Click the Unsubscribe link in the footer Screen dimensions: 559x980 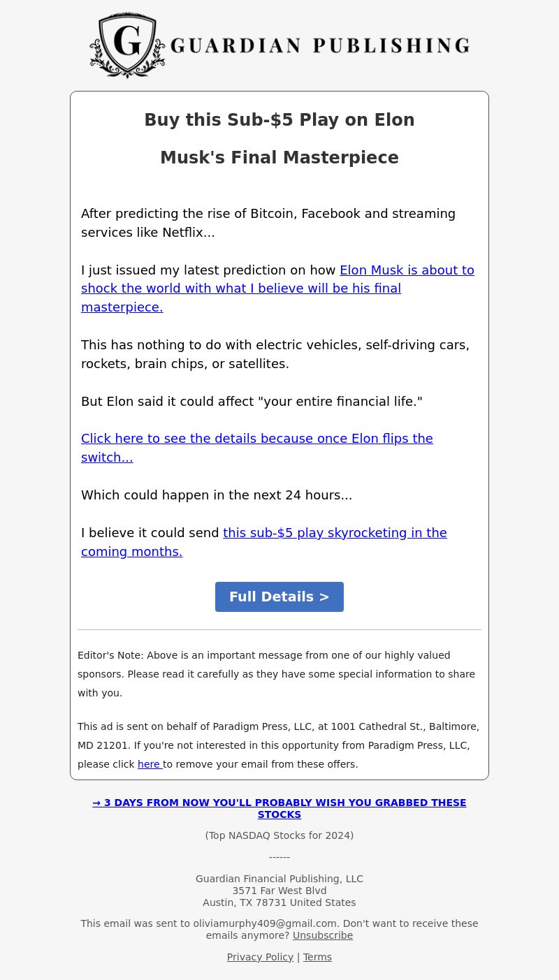[x=322, y=935]
